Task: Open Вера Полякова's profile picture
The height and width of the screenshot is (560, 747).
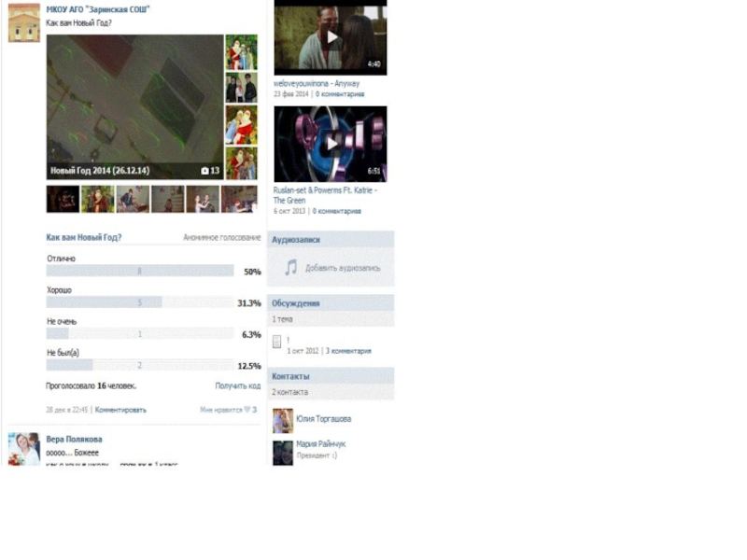Action: pos(24,449)
